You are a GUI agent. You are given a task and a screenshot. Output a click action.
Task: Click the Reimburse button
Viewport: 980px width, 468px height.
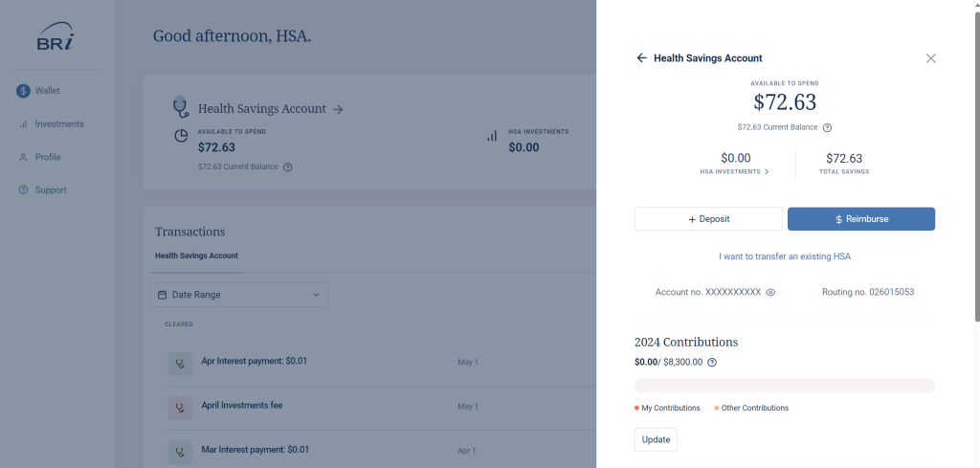[860, 219]
